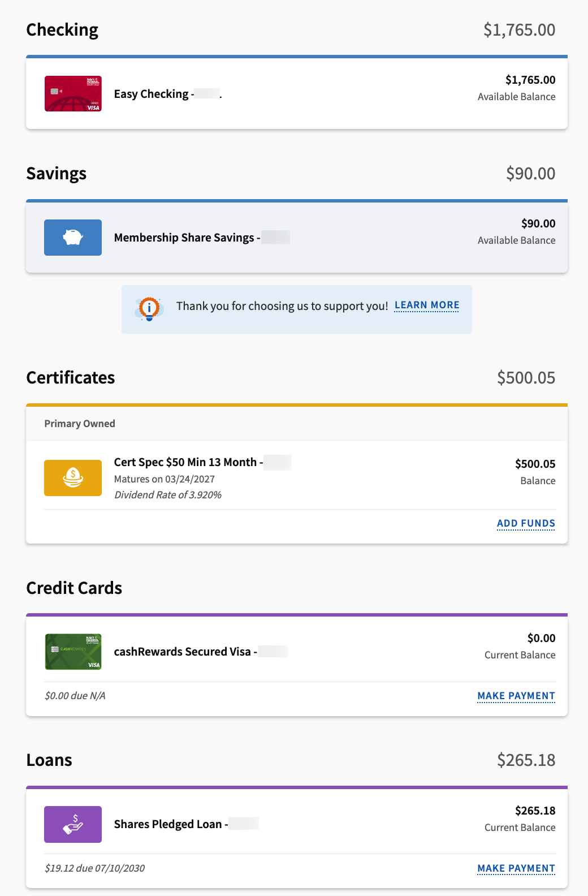
Task: Click the Certificates section heading
Action: [71, 377]
